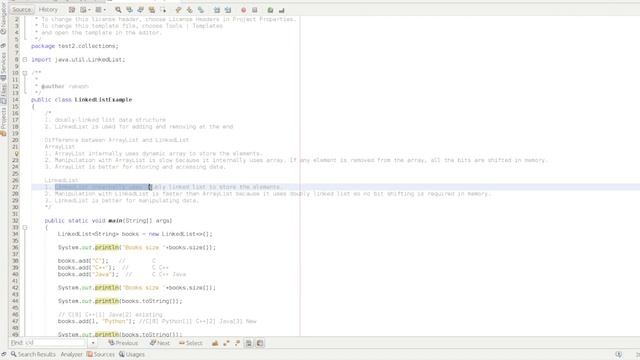640x360 pixels.
Task: Click the main method name
Action: coord(115,221)
